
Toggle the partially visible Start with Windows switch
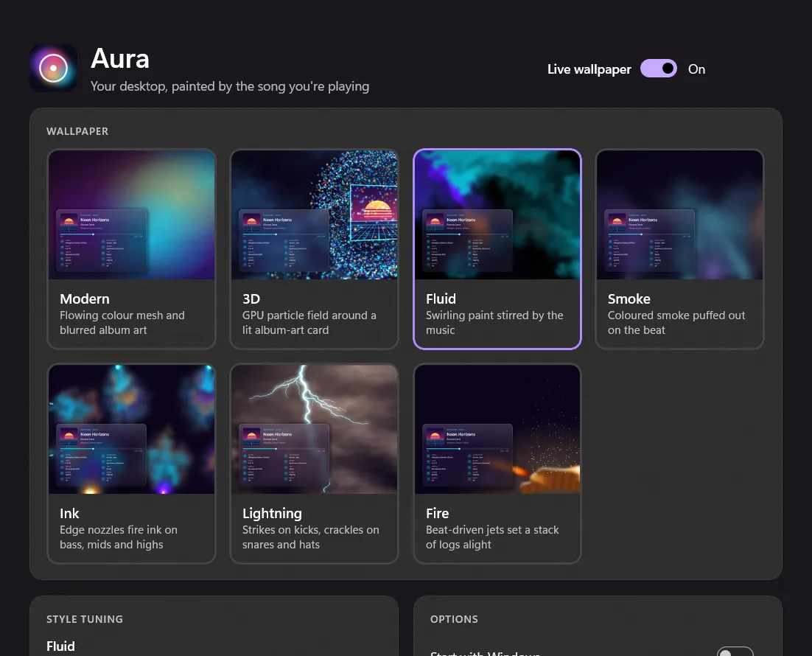735,652
